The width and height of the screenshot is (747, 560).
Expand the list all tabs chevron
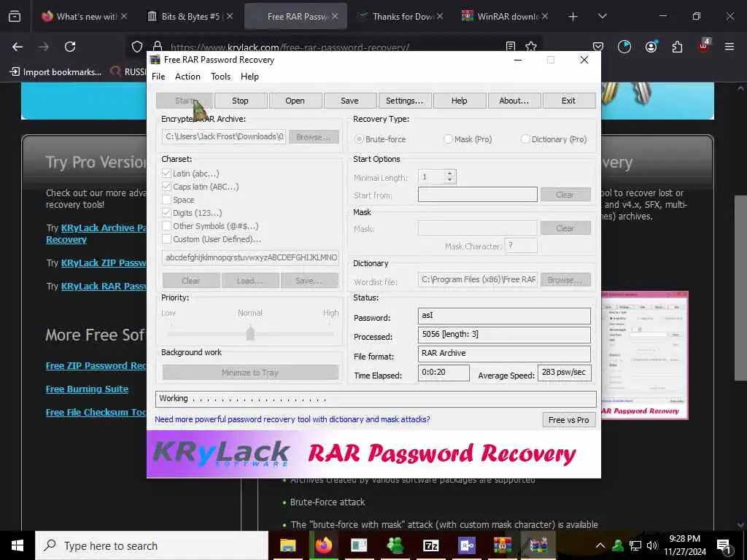click(x=602, y=16)
